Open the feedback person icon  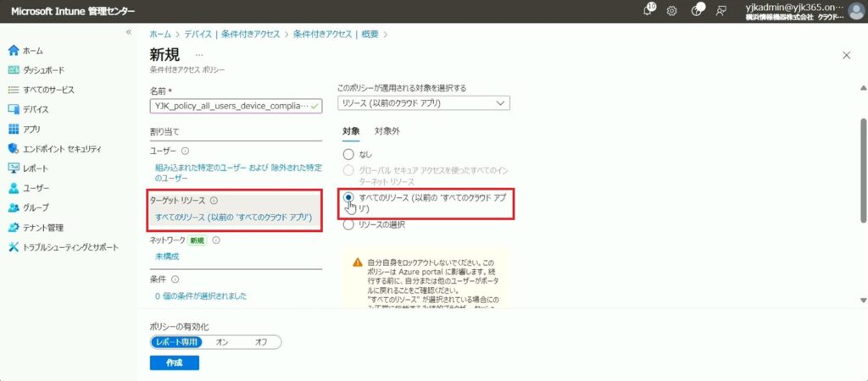tap(721, 11)
